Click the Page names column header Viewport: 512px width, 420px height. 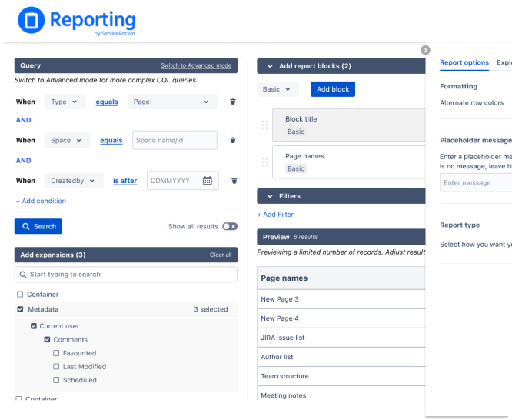tap(341, 278)
